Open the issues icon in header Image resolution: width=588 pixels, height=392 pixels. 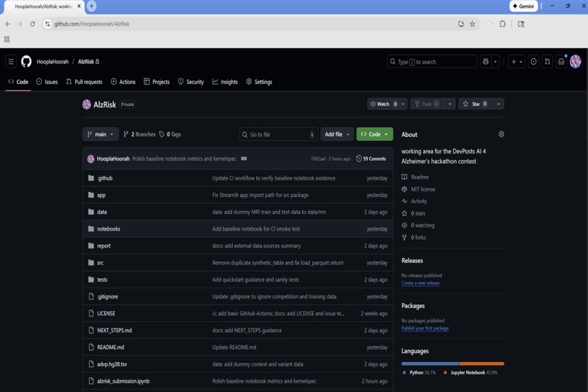[x=533, y=61]
